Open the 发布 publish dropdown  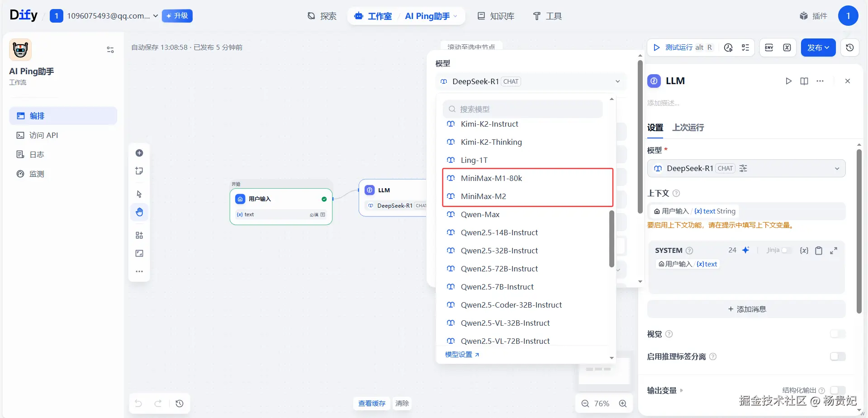point(818,47)
